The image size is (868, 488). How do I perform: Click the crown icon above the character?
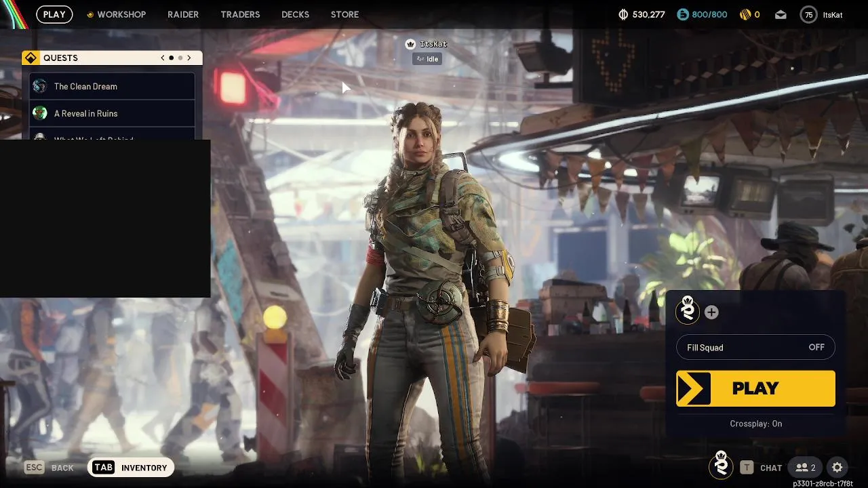pos(410,44)
